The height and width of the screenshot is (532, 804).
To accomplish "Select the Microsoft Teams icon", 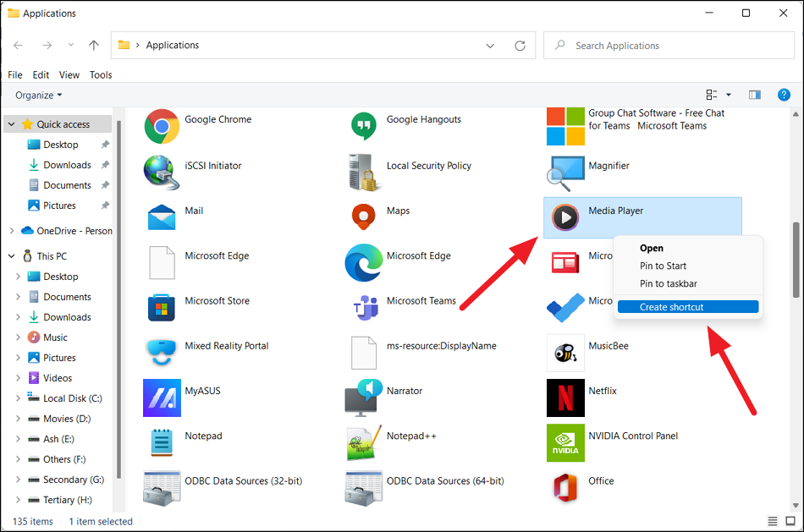I will [x=364, y=306].
